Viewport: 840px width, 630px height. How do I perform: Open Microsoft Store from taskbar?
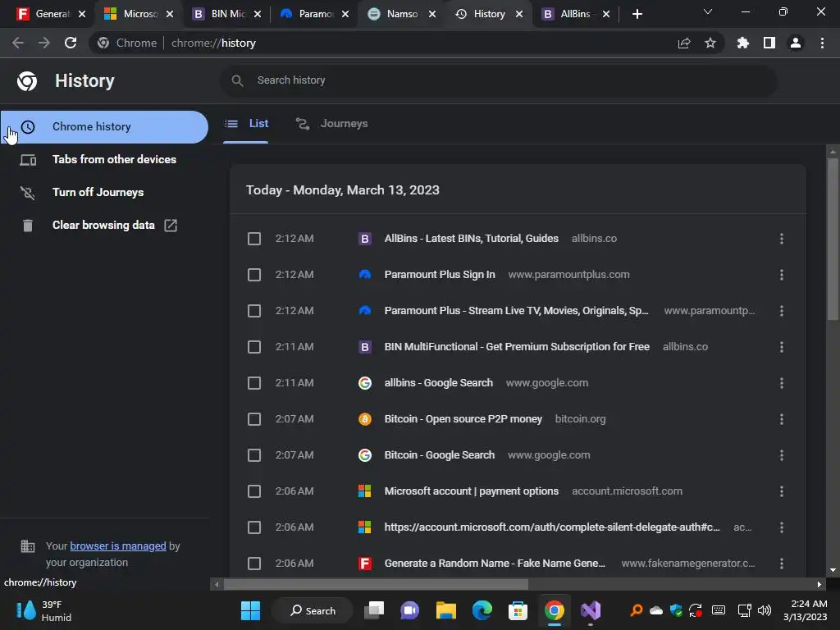coord(518,610)
